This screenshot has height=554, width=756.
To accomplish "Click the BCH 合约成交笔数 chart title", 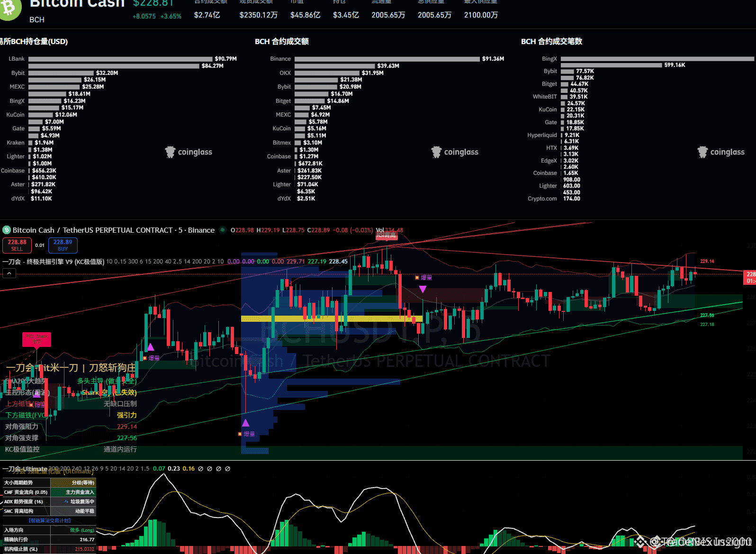I will (551, 42).
